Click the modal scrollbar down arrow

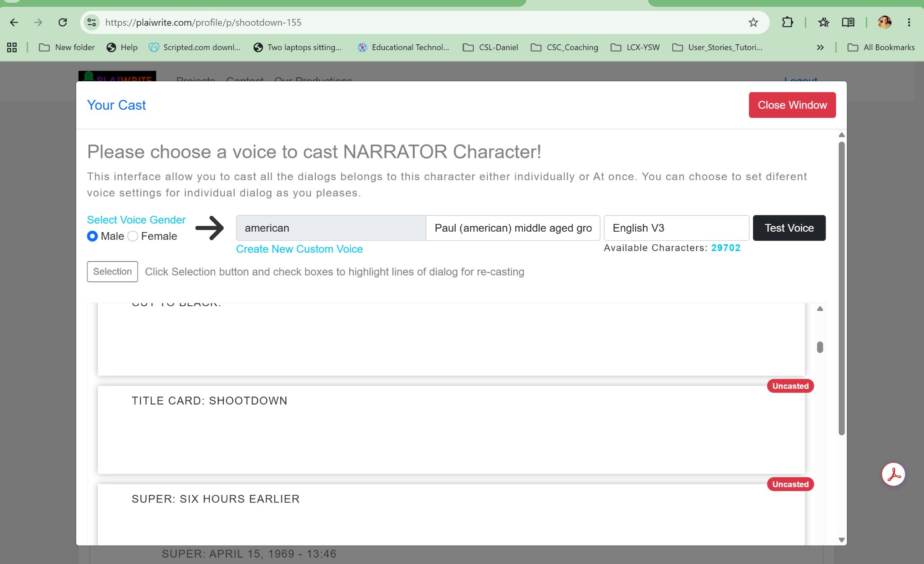click(841, 540)
